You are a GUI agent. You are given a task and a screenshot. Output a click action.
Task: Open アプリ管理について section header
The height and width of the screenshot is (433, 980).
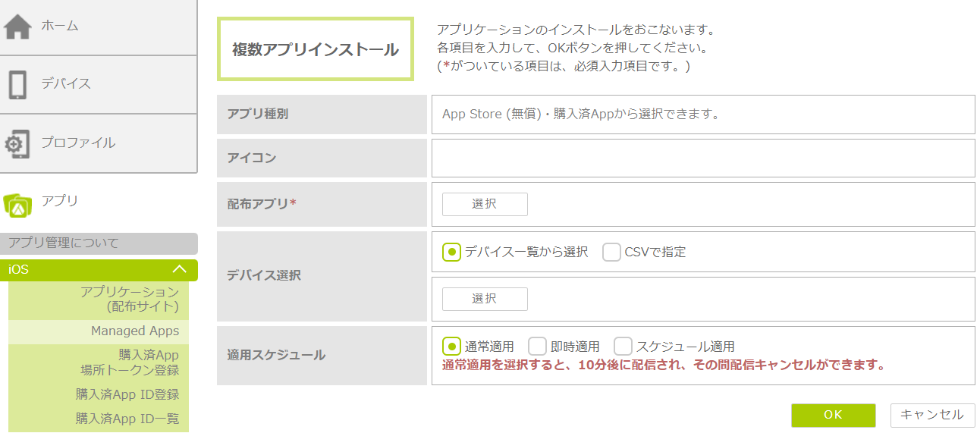coord(99,243)
